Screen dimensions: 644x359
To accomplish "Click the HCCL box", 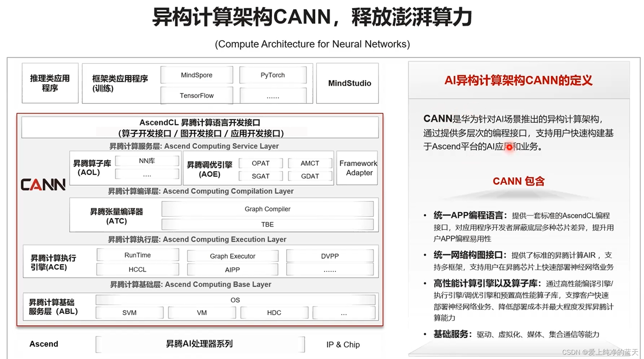I will click(138, 269).
